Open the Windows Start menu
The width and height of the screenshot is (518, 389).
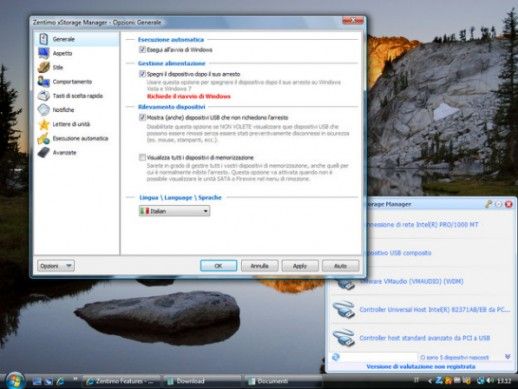coord(15,380)
